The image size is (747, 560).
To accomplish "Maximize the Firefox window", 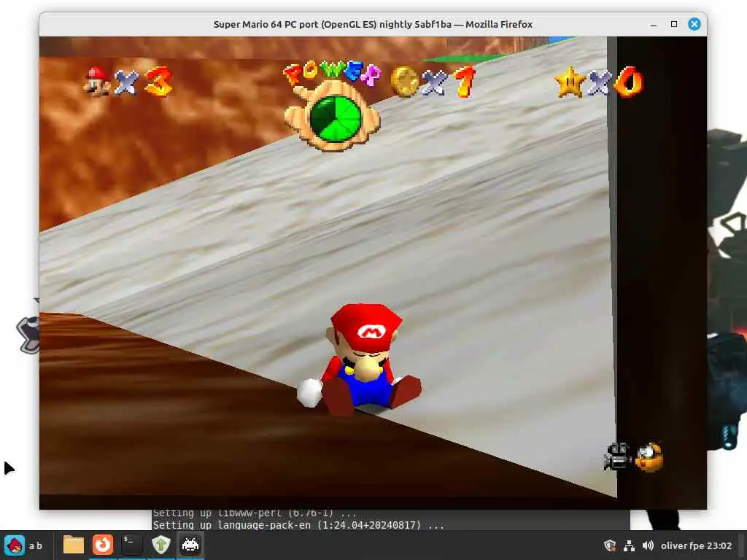I will pyautogui.click(x=673, y=24).
